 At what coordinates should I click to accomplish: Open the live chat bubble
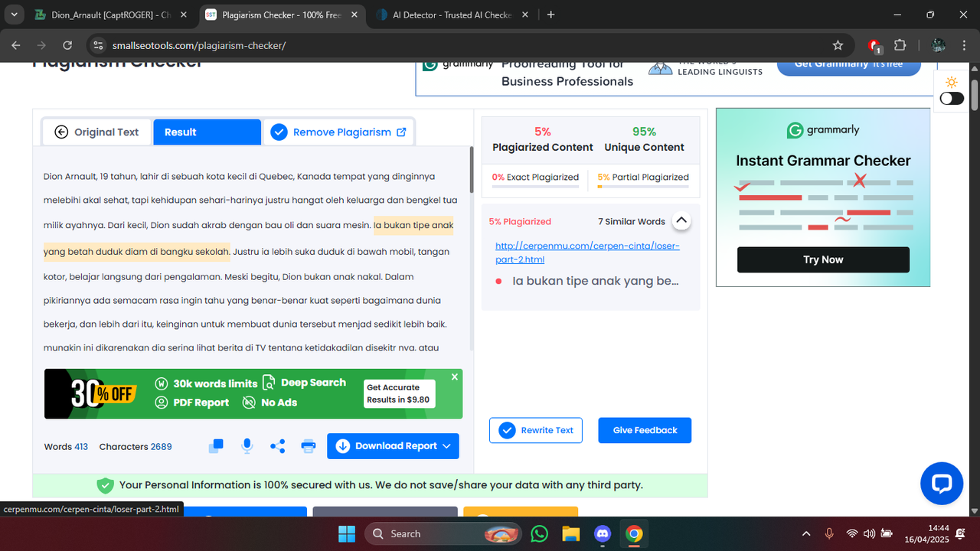[941, 483]
